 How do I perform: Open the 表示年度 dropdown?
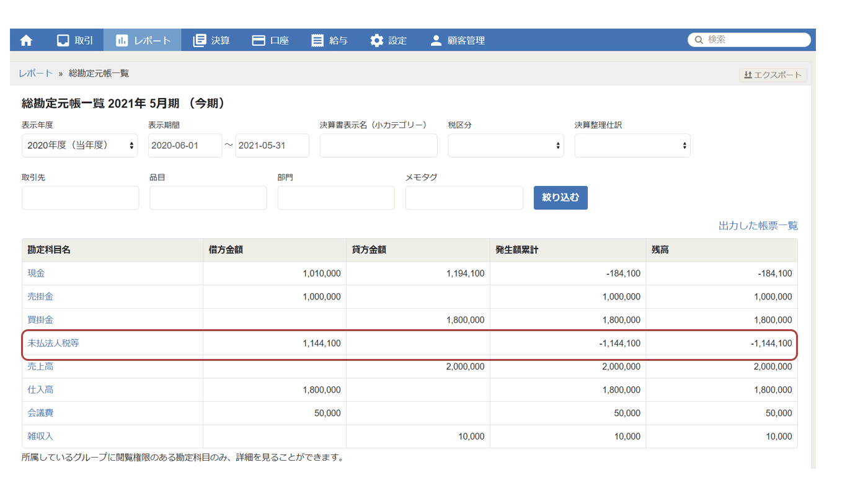click(80, 145)
